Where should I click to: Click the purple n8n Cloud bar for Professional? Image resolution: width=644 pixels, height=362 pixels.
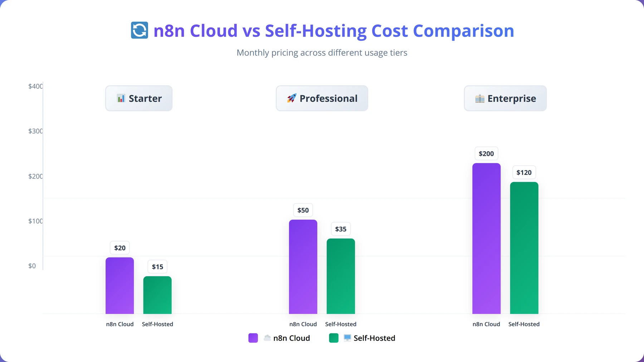point(303,267)
